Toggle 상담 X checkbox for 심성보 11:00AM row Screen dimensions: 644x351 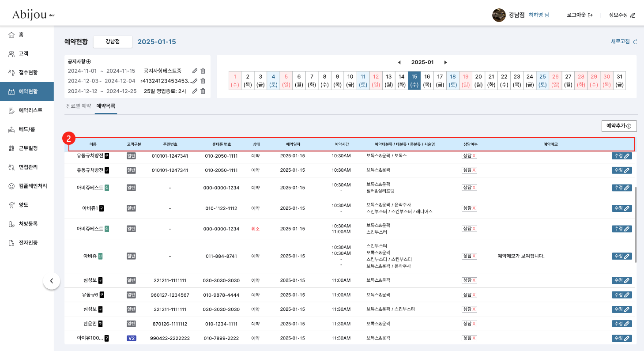pyautogui.click(x=469, y=280)
